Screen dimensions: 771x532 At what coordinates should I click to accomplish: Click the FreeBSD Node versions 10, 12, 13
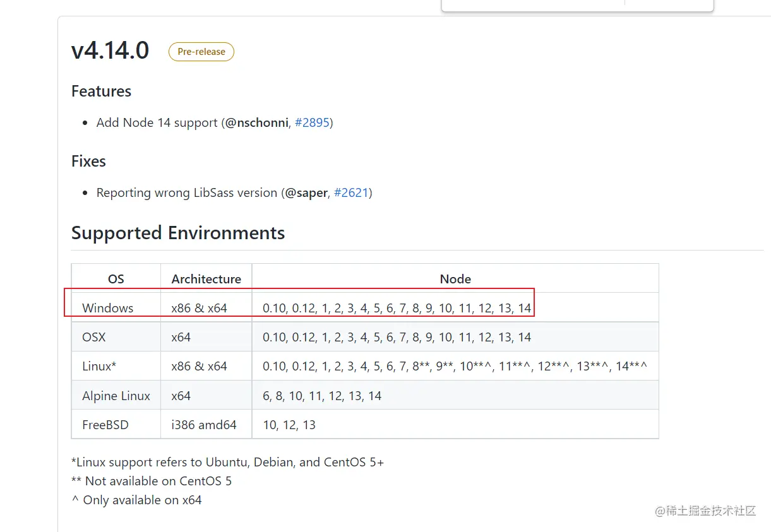[x=289, y=425]
